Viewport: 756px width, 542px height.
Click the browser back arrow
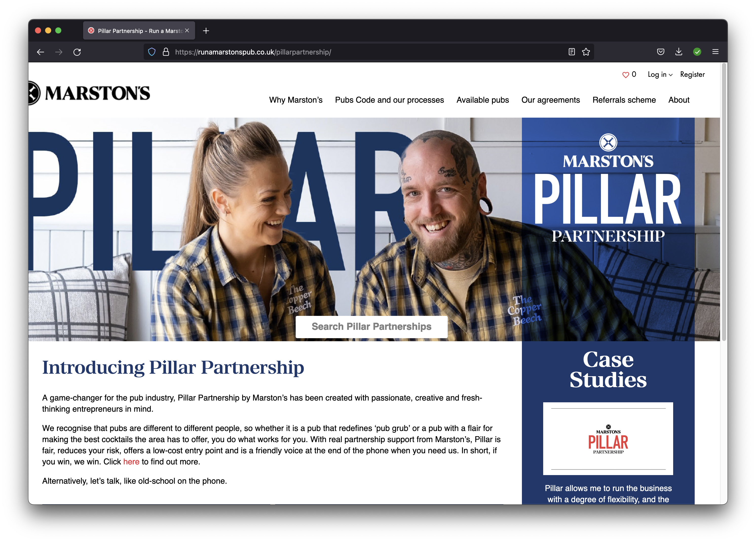[41, 52]
